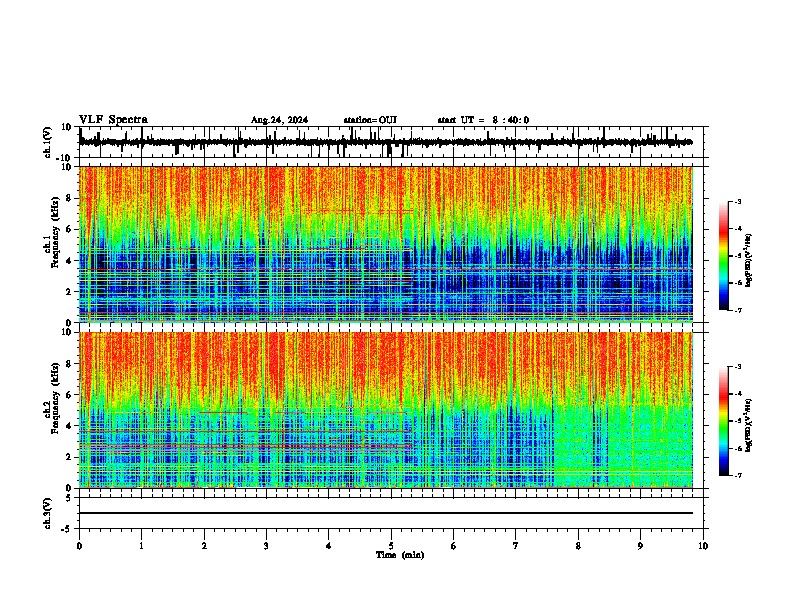Click the time axis tick label "7"
This screenshot has height=612, width=792.
(x=516, y=546)
